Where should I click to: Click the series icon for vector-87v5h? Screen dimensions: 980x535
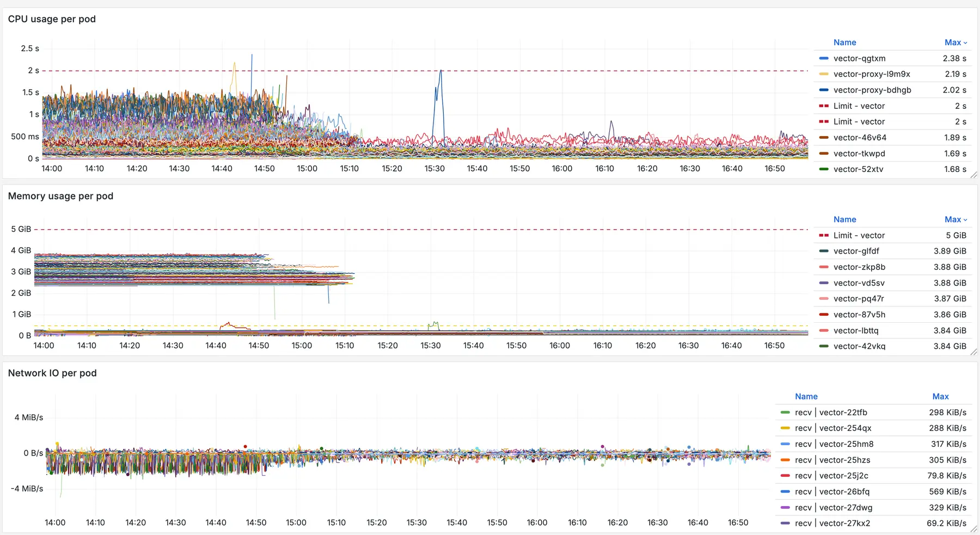point(823,315)
